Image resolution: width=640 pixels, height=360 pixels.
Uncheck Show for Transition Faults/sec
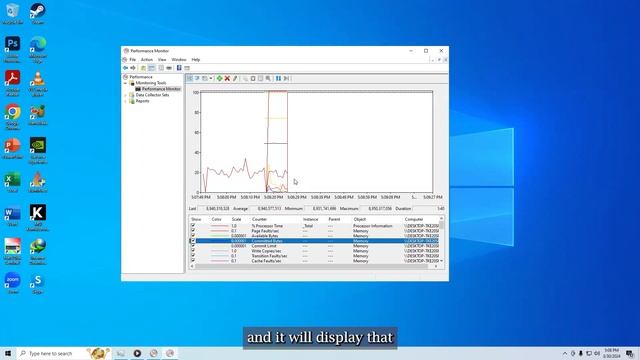click(x=193, y=256)
